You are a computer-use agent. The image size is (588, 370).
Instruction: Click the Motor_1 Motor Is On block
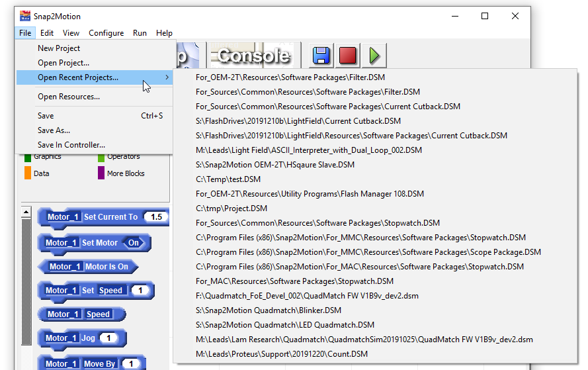point(88,267)
